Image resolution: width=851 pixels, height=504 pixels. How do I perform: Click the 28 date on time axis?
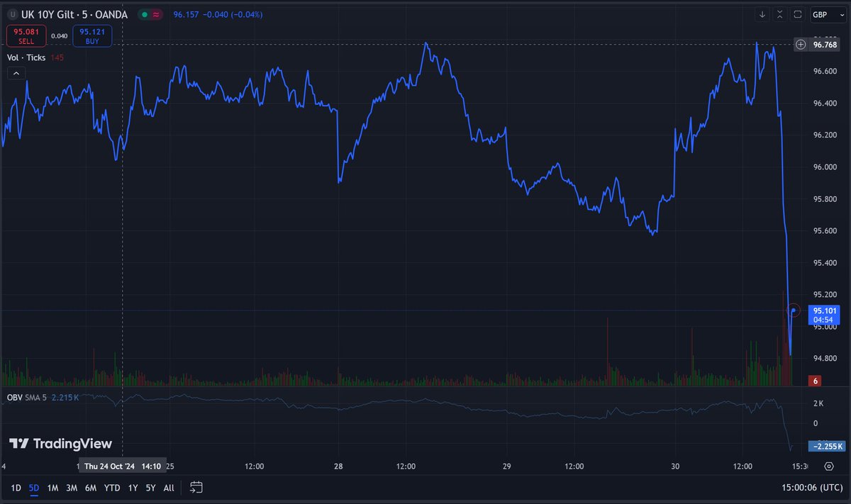point(338,466)
